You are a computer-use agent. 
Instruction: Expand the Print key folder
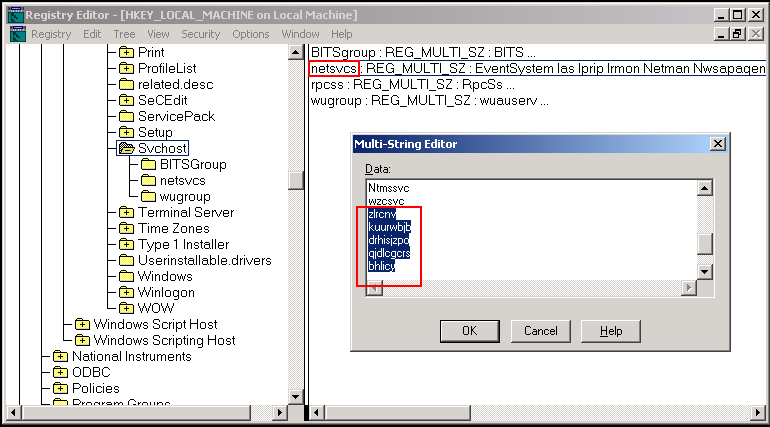tap(126, 52)
